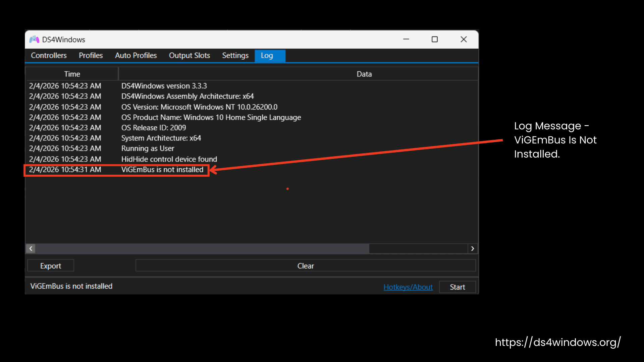Click the left scroll arrow of log
The image size is (644, 362).
tap(31, 248)
